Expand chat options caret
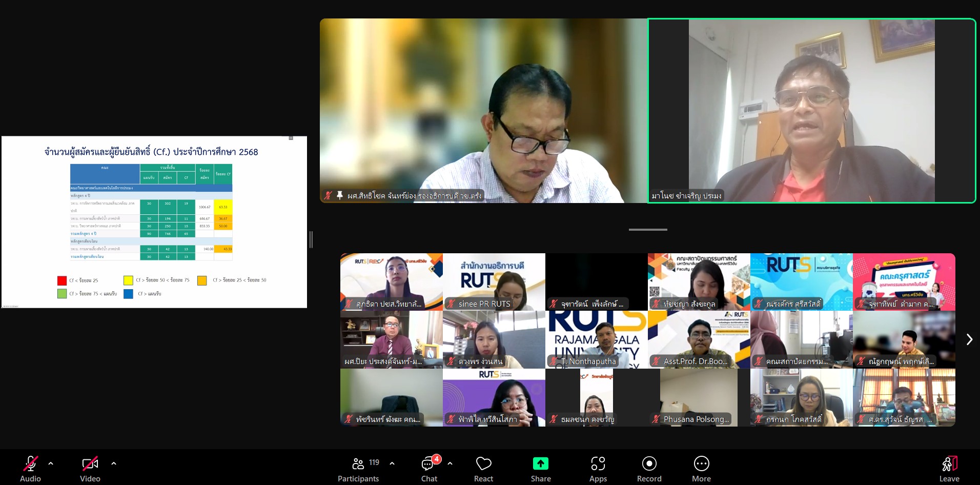The image size is (980, 485). pyautogui.click(x=450, y=463)
